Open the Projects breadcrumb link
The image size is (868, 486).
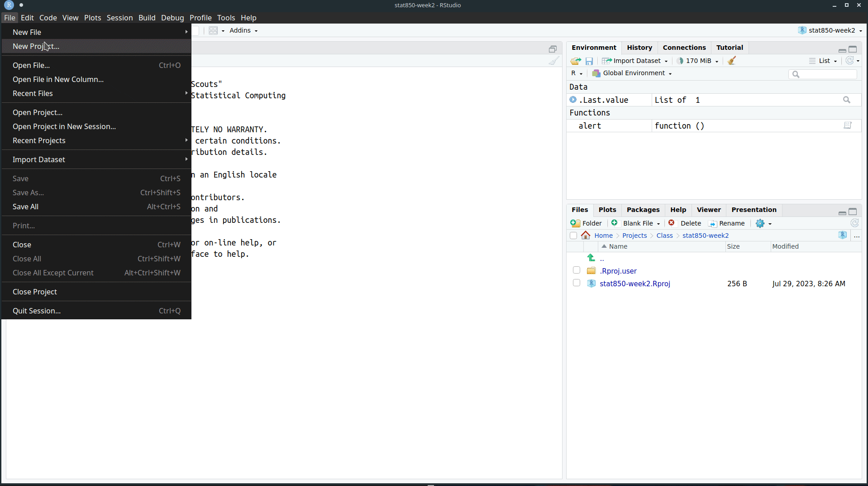[x=635, y=235]
